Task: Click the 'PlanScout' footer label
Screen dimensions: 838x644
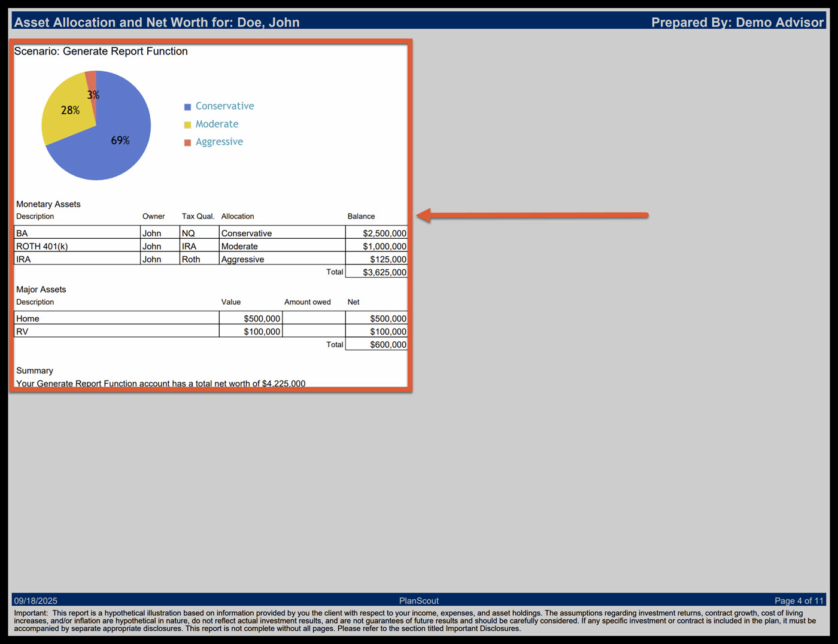Action: pyautogui.click(x=419, y=600)
